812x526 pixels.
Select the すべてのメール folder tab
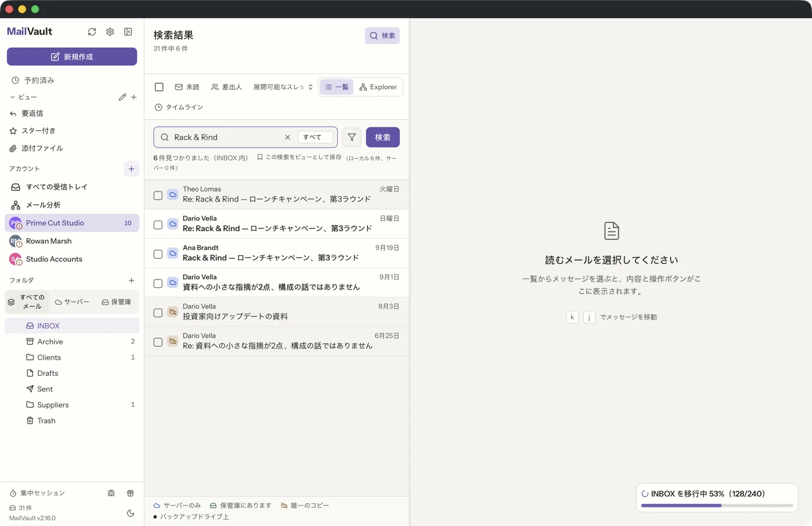27,302
